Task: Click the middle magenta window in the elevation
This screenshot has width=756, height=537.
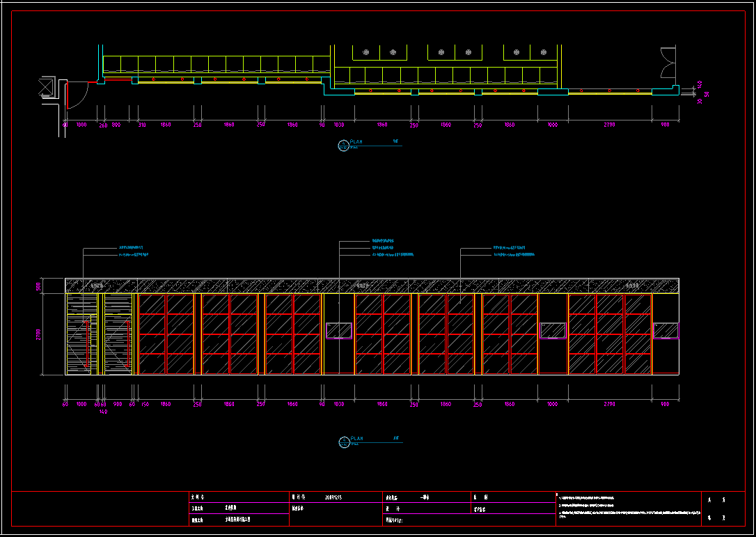Action: click(x=553, y=330)
